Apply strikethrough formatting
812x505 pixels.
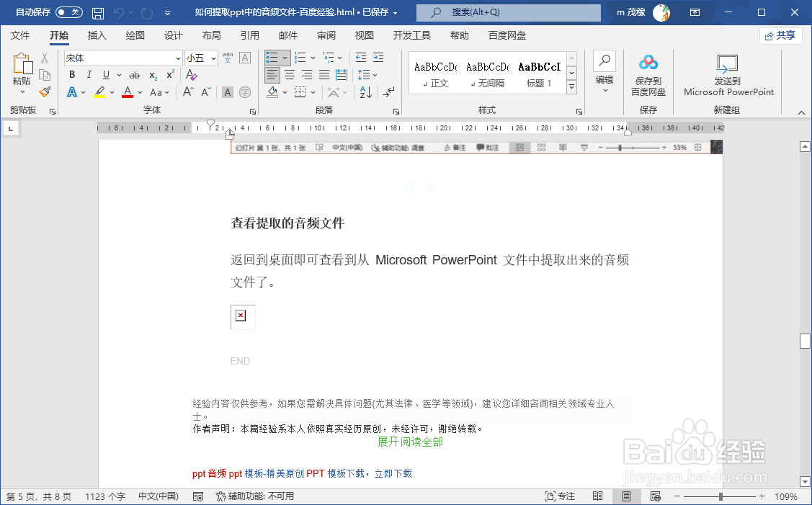click(x=135, y=75)
